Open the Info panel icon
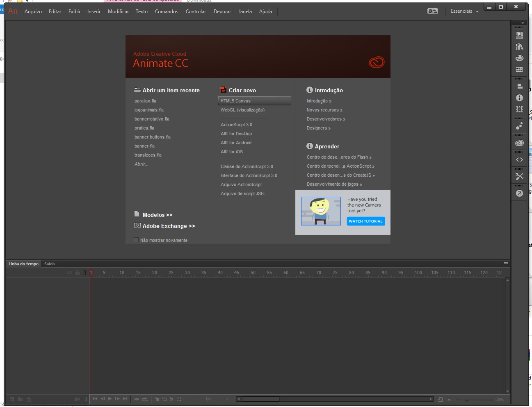The width and height of the screenshot is (532, 407). coord(519,98)
